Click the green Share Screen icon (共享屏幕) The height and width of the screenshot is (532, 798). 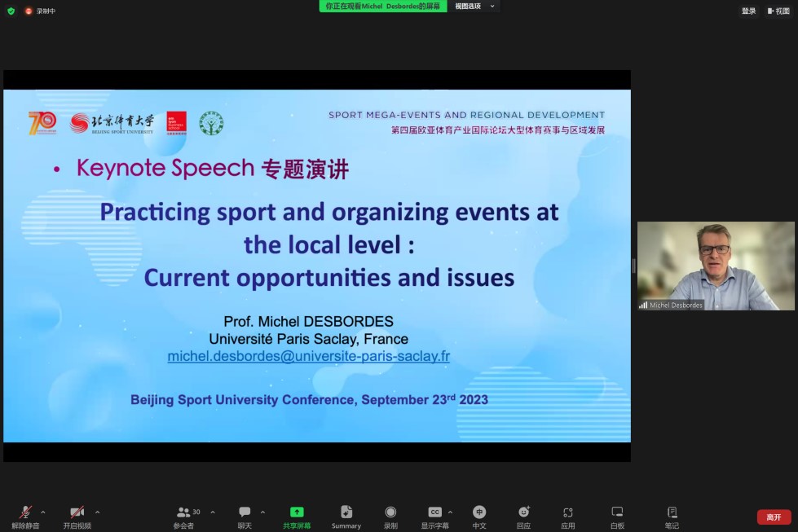[x=297, y=512]
